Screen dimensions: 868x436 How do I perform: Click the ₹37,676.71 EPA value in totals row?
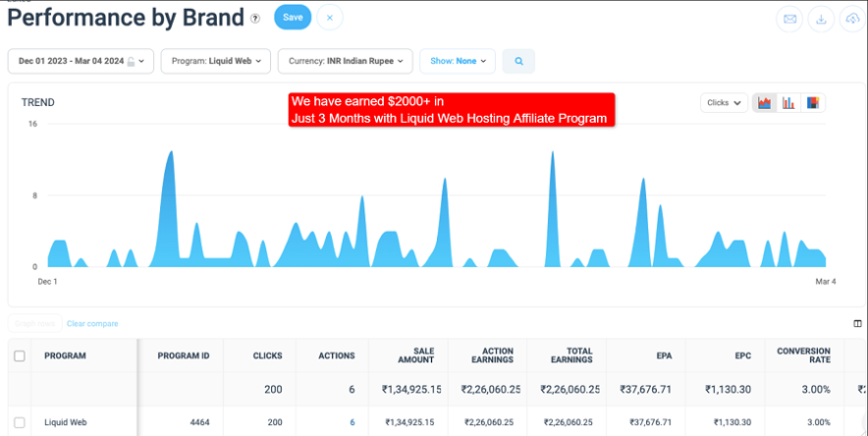(x=645, y=390)
